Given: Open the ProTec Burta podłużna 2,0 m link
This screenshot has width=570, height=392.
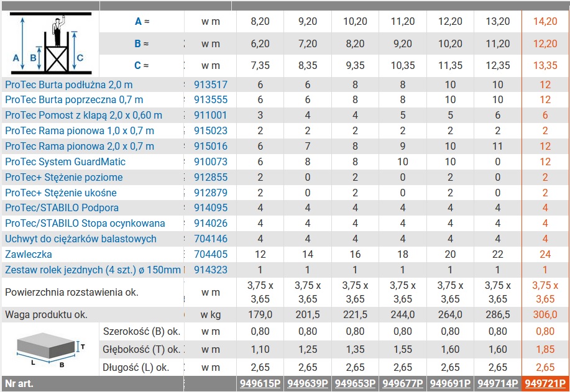Looking at the screenshot, I should pyautogui.click(x=69, y=84).
